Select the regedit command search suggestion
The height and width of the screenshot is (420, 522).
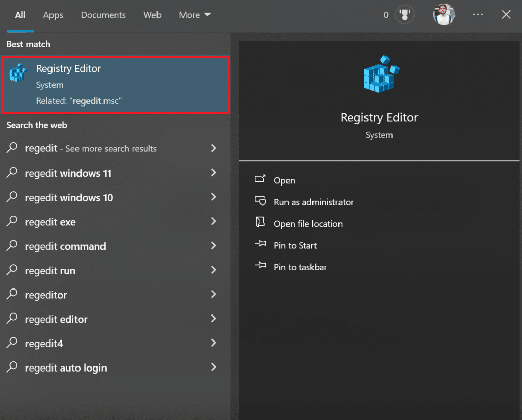[x=65, y=246]
